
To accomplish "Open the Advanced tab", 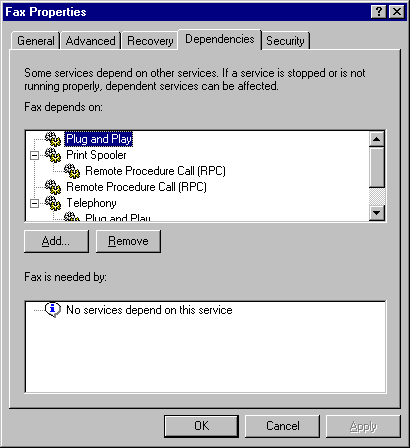I will (x=90, y=41).
